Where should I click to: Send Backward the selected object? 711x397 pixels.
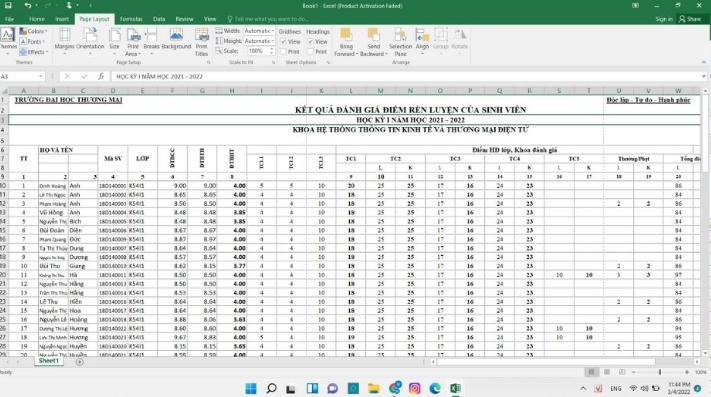[x=374, y=42]
